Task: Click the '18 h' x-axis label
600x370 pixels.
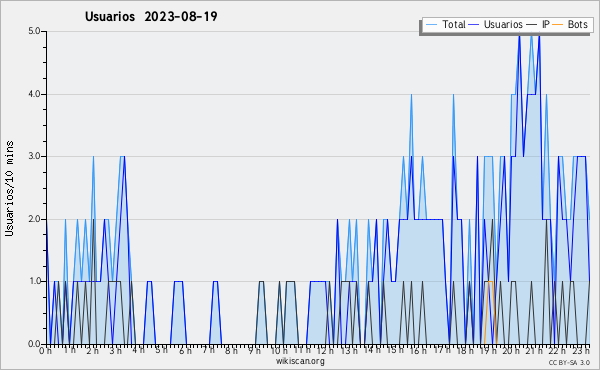Action: [x=465, y=351]
